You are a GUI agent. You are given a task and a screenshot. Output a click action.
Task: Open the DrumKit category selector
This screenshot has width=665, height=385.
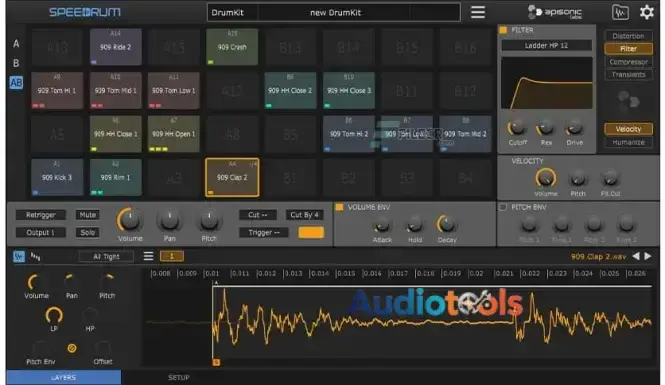click(x=232, y=12)
